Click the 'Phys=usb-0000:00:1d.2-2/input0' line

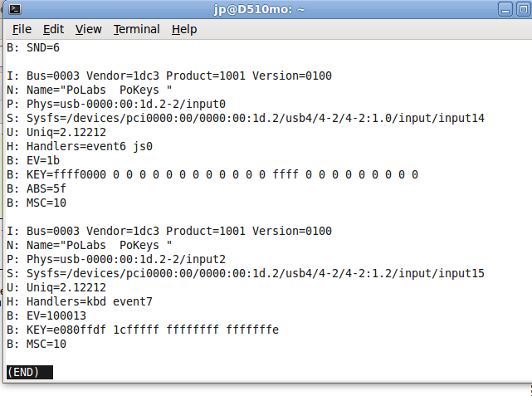pos(116,104)
